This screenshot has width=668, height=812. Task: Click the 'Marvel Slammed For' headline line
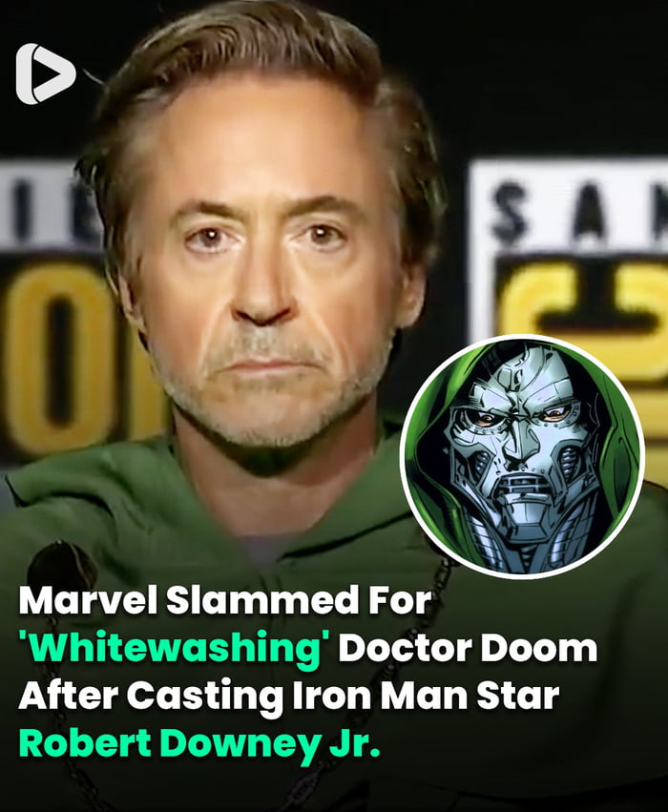[x=225, y=601]
